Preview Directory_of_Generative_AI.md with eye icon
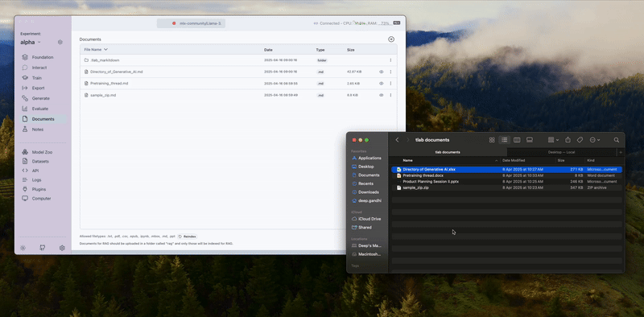Viewport: 644px width, 317px height. click(381, 72)
